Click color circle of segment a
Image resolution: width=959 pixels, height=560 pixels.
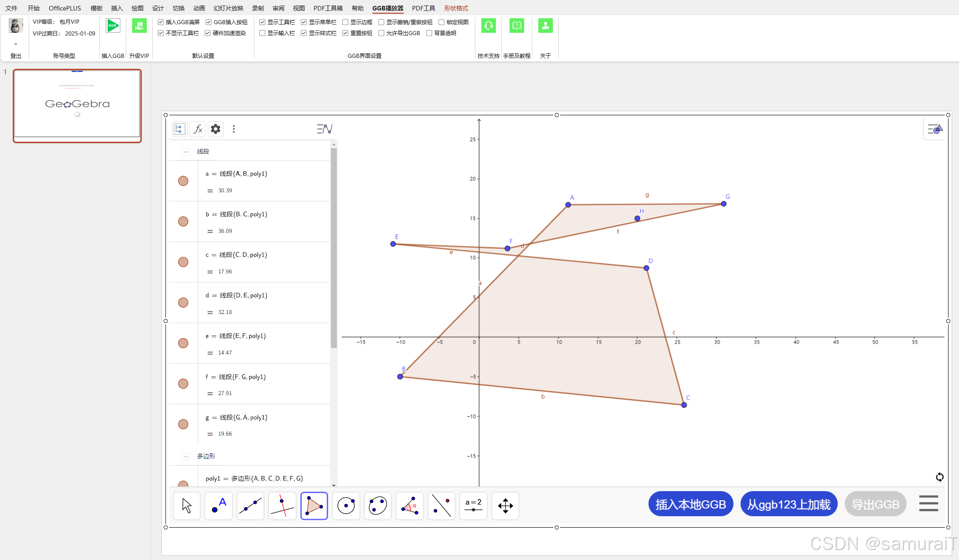(x=183, y=181)
